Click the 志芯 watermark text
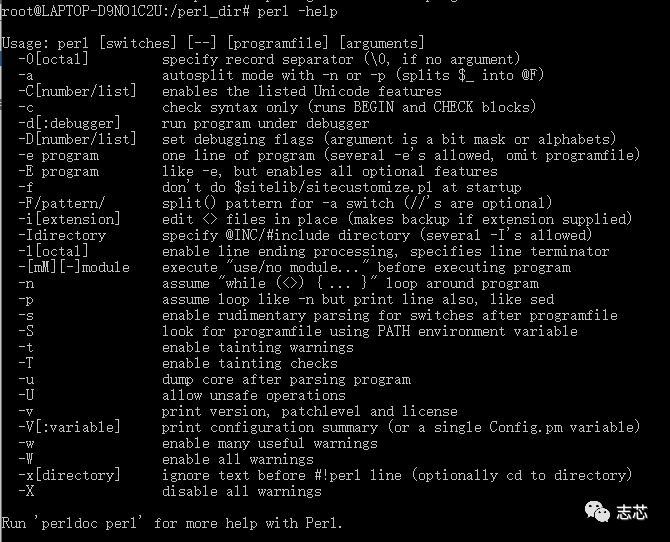This screenshot has height=542, width=670. (x=633, y=510)
